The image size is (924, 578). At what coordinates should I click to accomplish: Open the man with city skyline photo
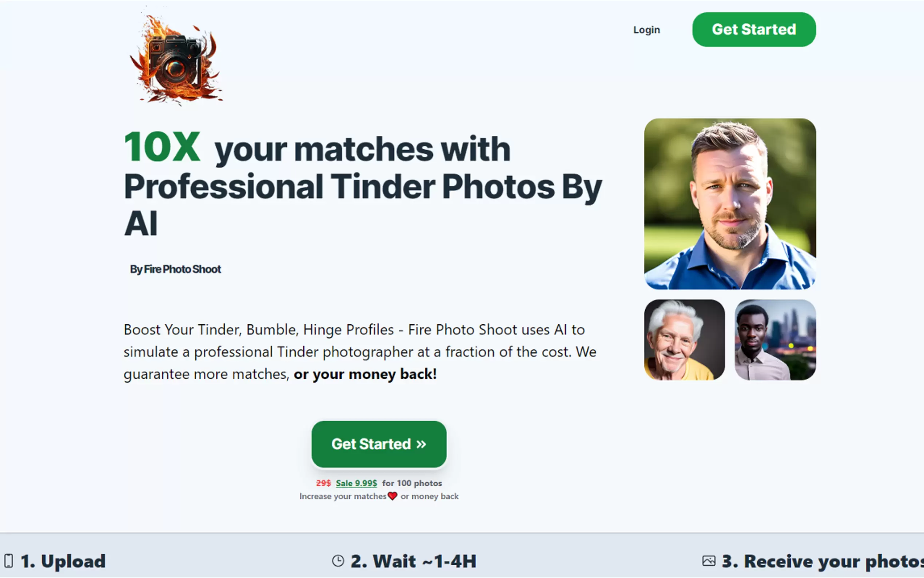(x=776, y=340)
